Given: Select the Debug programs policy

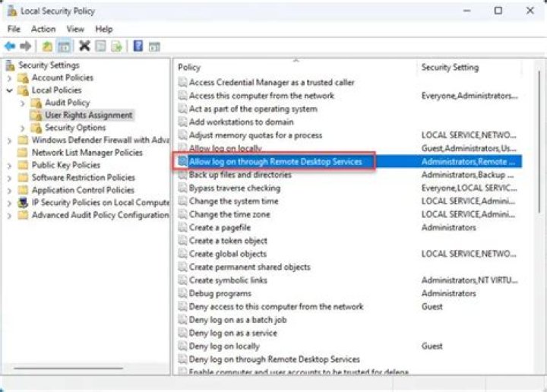Looking at the screenshot, I should (220, 293).
